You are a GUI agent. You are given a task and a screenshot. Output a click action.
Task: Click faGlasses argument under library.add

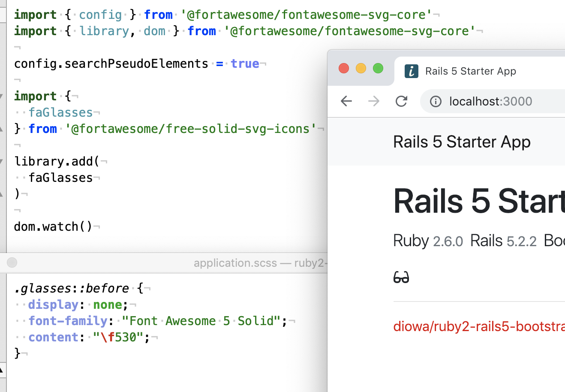click(x=60, y=178)
